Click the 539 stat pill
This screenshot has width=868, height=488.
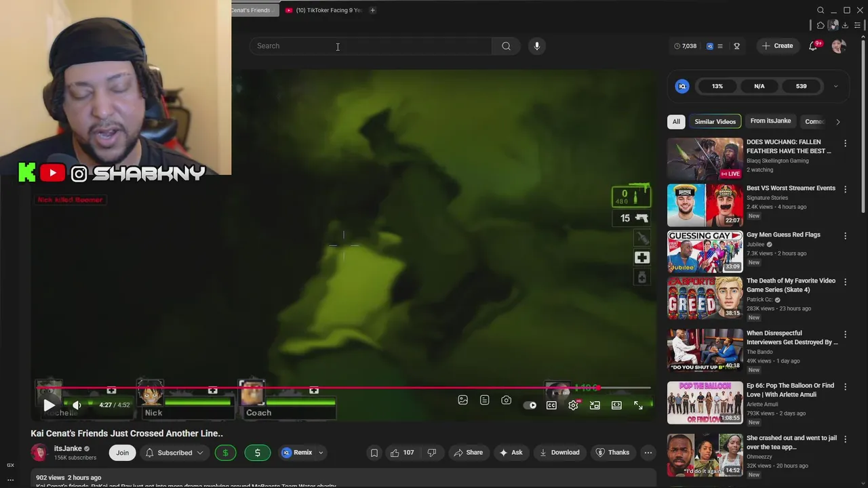[801, 86]
